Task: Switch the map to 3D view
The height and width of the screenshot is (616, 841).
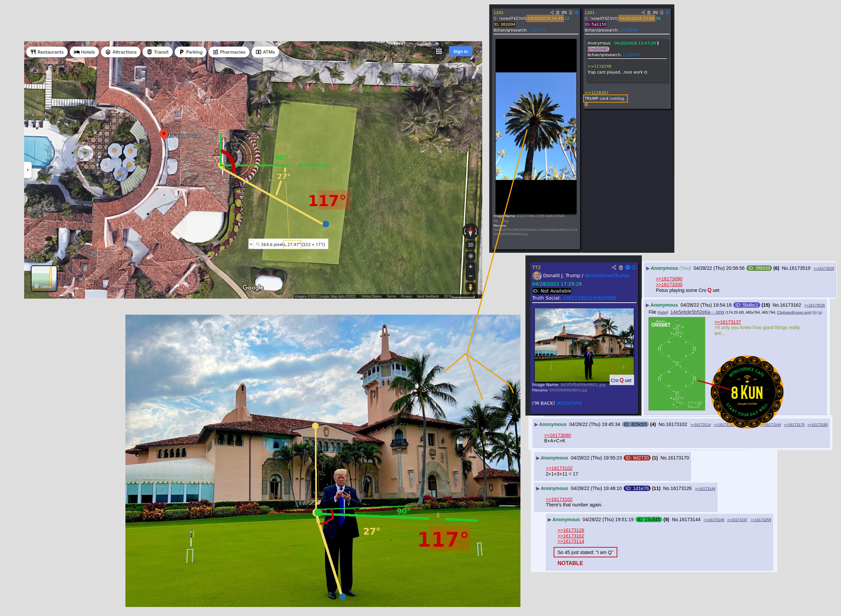Action: click(x=470, y=245)
